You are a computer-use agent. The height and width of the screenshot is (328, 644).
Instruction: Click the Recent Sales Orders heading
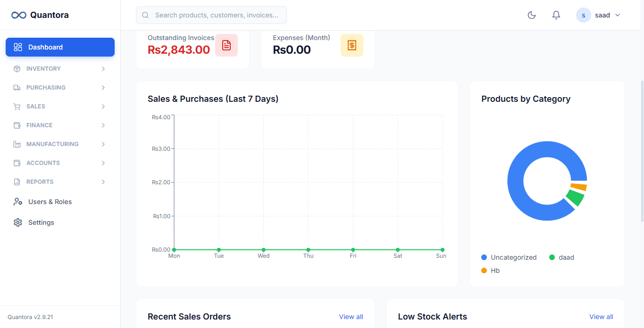pos(189,317)
